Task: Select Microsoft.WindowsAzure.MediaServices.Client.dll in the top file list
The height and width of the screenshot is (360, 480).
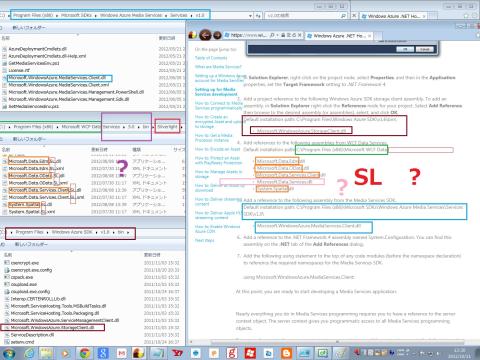Action: pyautogui.click(x=57, y=78)
